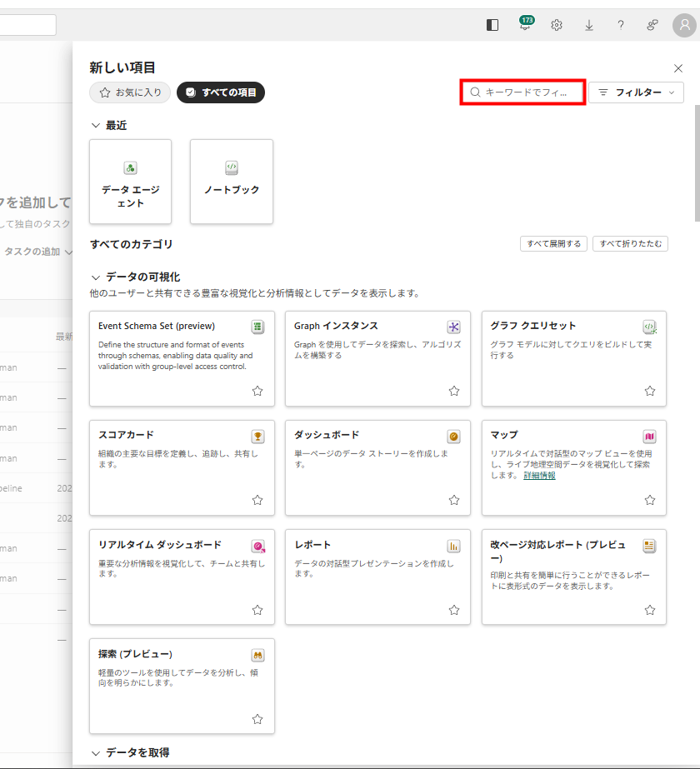700x769 pixels.
Task: Click the keyword filter search field
Action: tap(522, 92)
